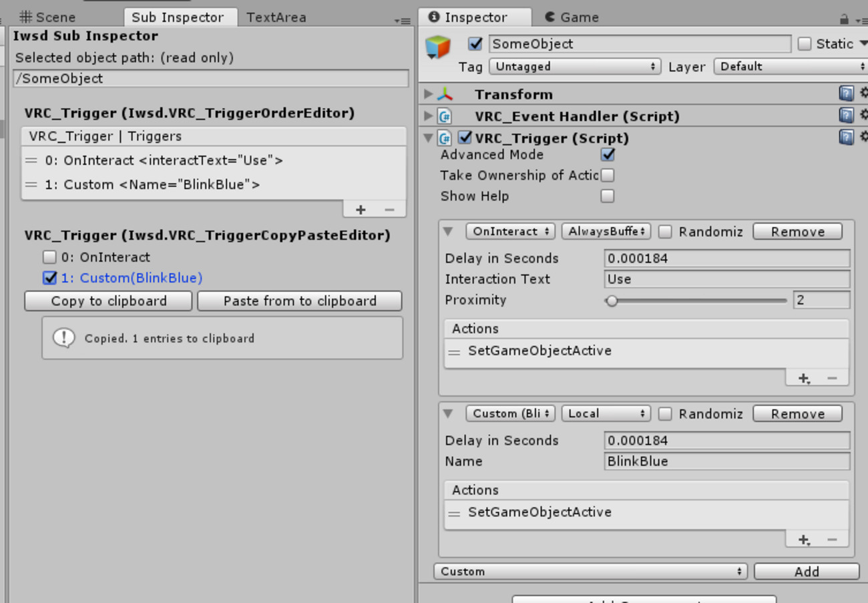Grab the drag handle of the Custom BlinkBlue row

pyautogui.click(x=31, y=185)
